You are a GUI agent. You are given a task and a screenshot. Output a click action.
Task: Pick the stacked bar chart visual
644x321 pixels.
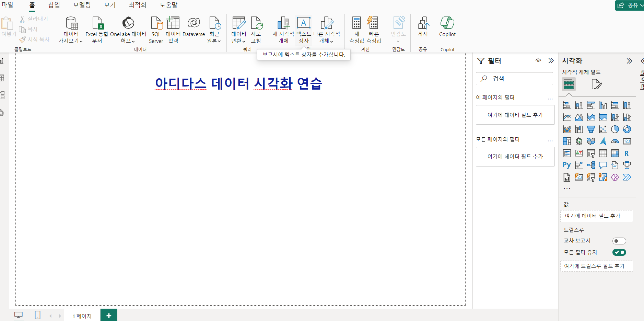(x=567, y=105)
